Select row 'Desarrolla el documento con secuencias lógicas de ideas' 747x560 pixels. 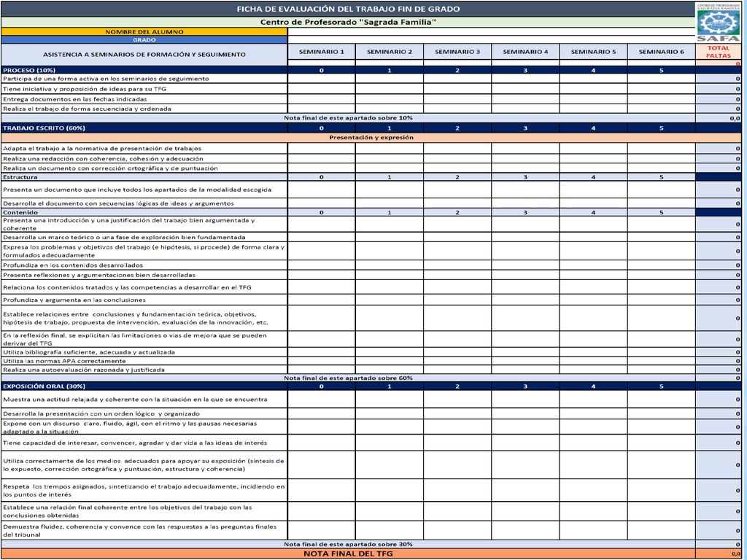371,203
